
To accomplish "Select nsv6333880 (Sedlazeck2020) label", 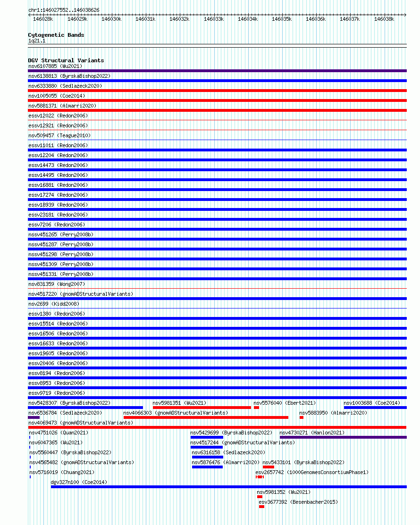I will (65, 86).
